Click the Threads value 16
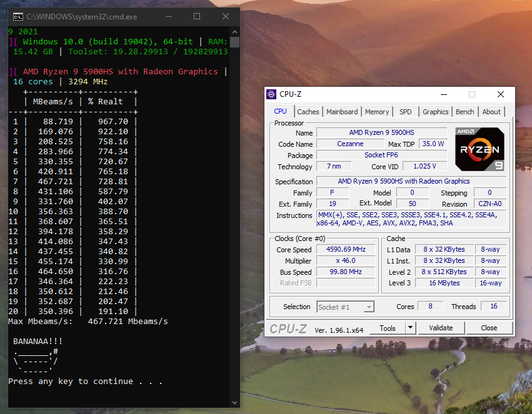The width and height of the screenshot is (532, 414). 494,306
